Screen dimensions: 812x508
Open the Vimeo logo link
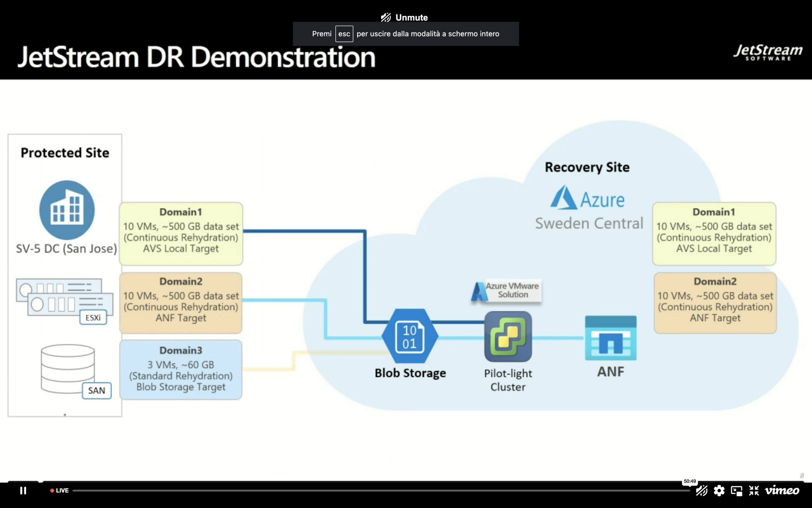click(x=782, y=491)
